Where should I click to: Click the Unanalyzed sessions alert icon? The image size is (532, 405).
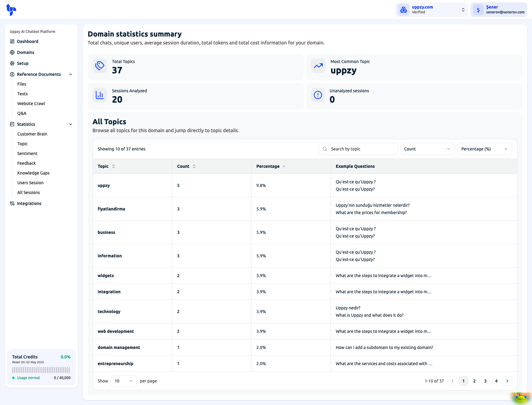tap(318, 95)
